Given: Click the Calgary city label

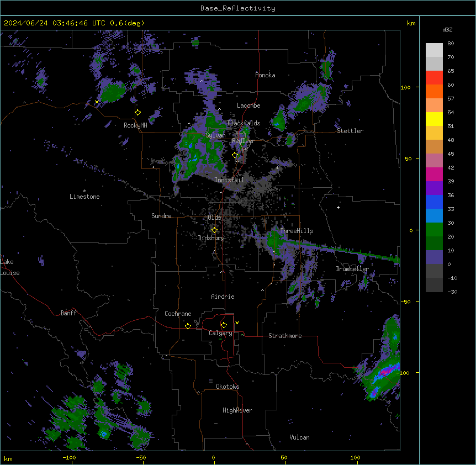Looking at the screenshot, I should [x=221, y=333].
